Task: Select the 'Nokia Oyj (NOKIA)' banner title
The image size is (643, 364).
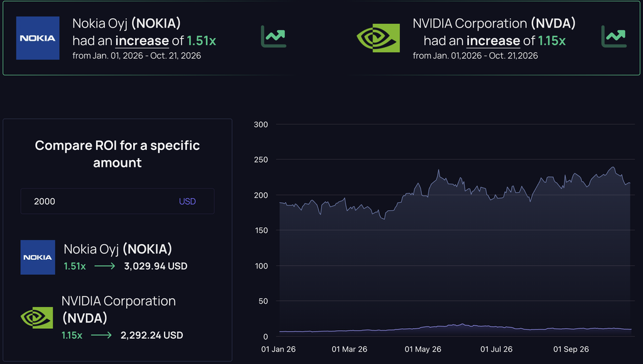Action: coord(127,23)
